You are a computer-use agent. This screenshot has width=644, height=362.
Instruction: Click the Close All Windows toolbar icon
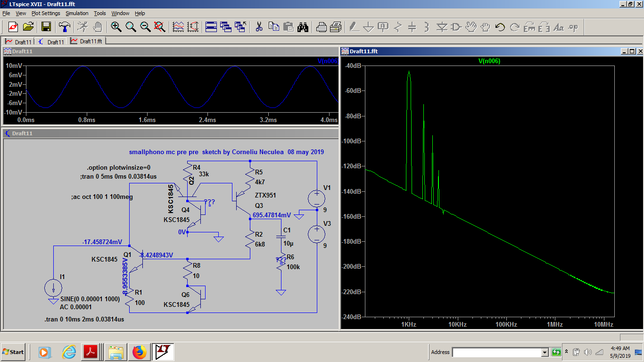pos(240,26)
